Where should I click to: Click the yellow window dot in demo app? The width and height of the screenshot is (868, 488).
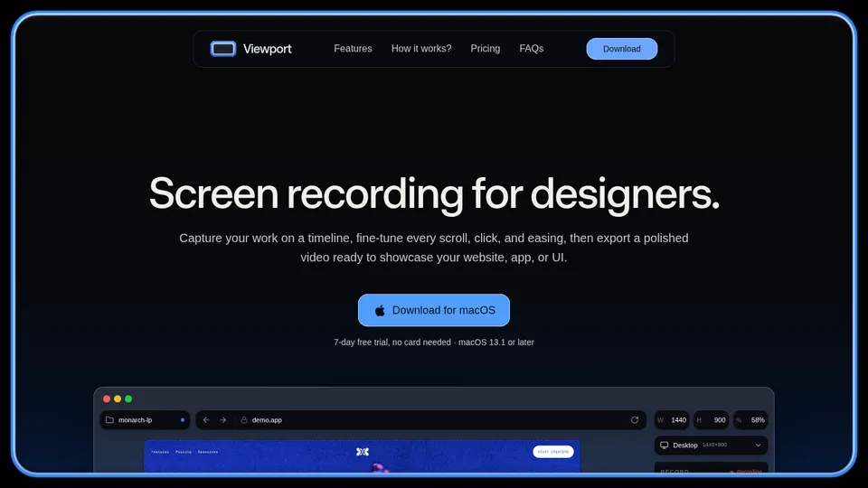[x=118, y=399]
